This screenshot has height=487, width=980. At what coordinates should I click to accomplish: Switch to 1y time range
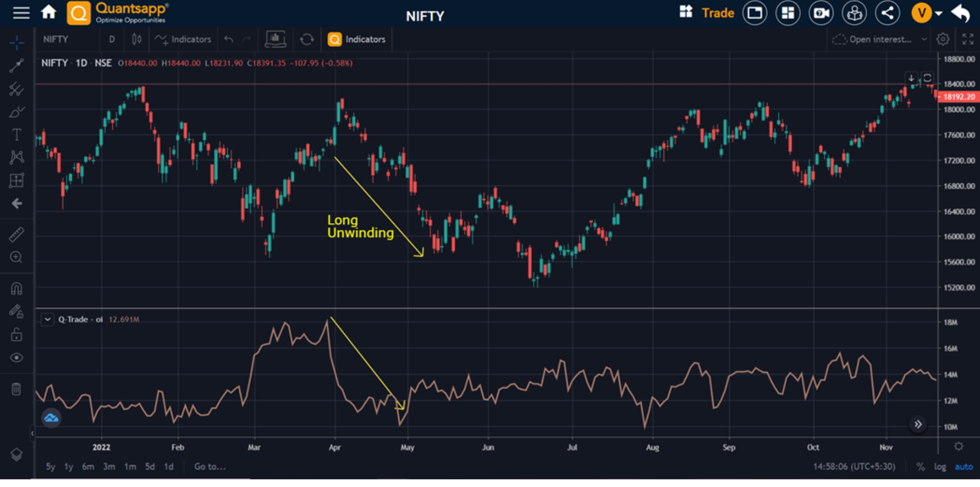(x=68, y=467)
